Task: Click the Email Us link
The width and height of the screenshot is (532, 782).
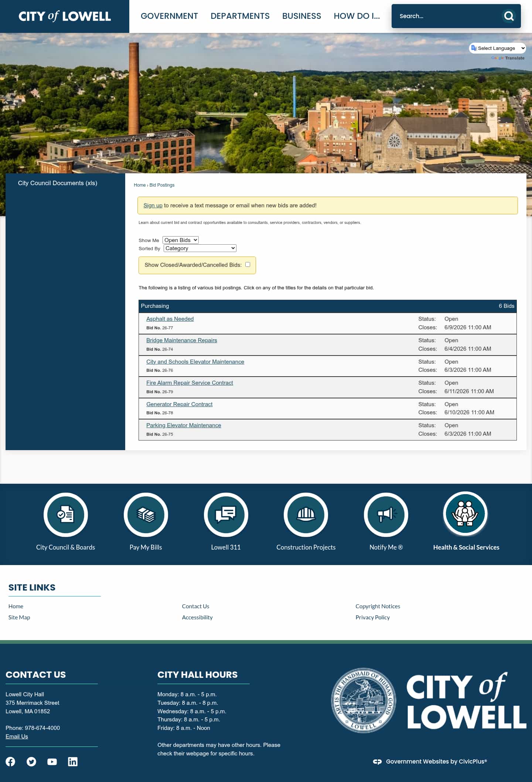Action: 17,737
